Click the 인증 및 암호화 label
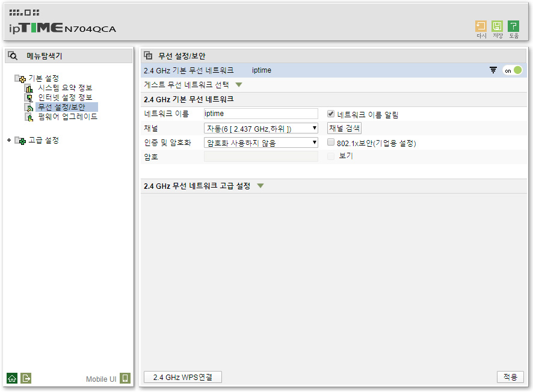Screen dimensions: 533x392 point(168,142)
